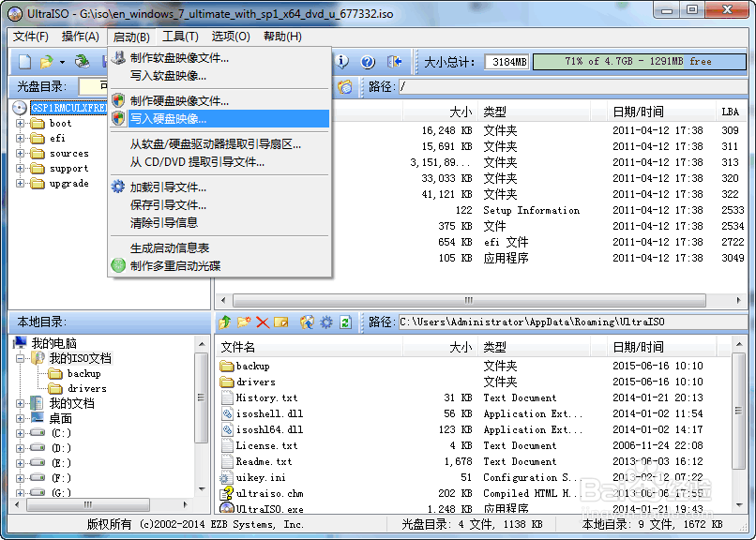This screenshot has width=756, height=540.
Task: Open the dropdown arrow beside the Open icon
Action: 62,62
